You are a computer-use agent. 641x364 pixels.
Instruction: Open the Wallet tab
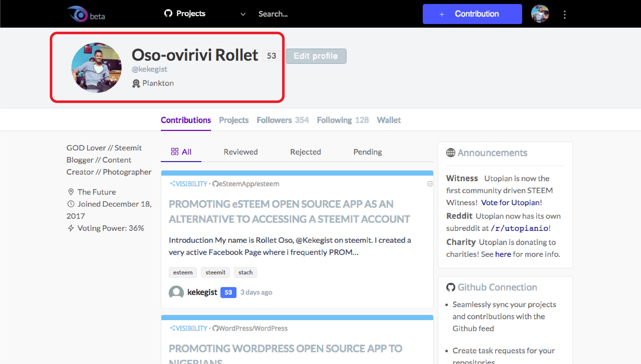389,120
